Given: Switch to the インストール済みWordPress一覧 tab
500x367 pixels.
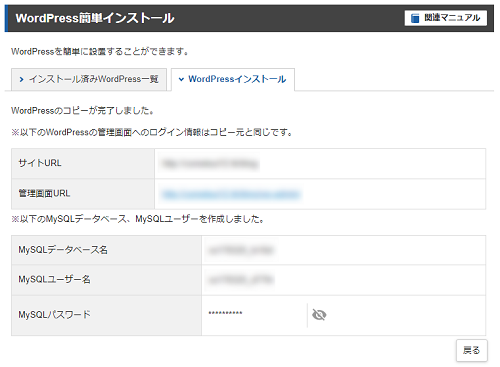Looking at the screenshot, I should click(x=89, y=79).
